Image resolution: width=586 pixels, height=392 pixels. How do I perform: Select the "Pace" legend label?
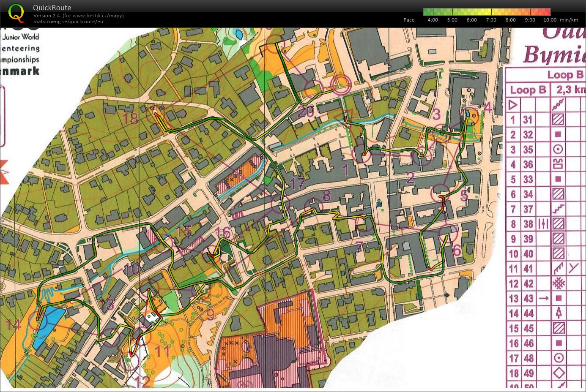click(409, 20)
